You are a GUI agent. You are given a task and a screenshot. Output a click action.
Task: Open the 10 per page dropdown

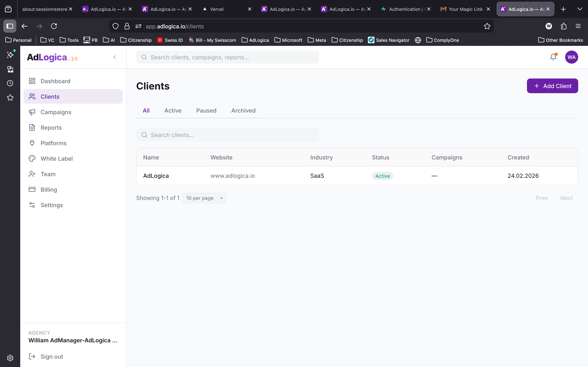(204, 198)
